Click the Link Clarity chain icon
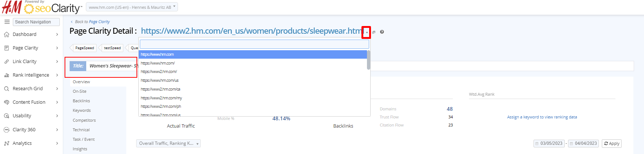The image size is (644, 154). coord(7,62)
